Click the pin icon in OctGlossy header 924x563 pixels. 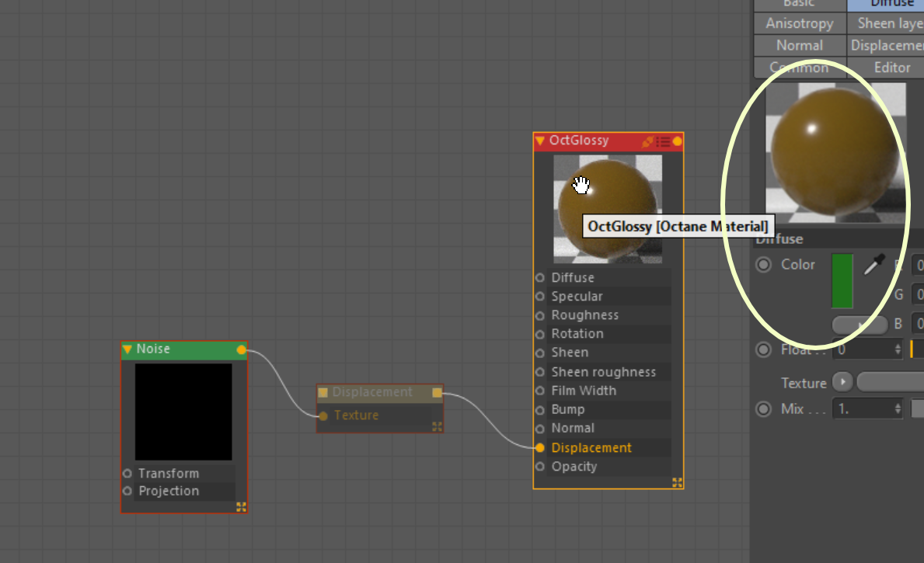[647, 141]
